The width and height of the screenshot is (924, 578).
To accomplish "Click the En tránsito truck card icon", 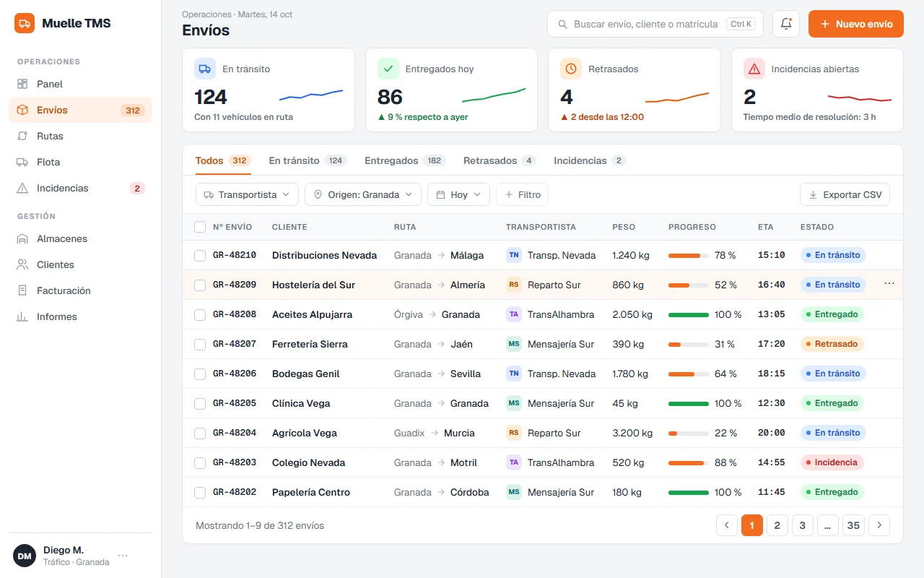I will (x=205, y=69).
